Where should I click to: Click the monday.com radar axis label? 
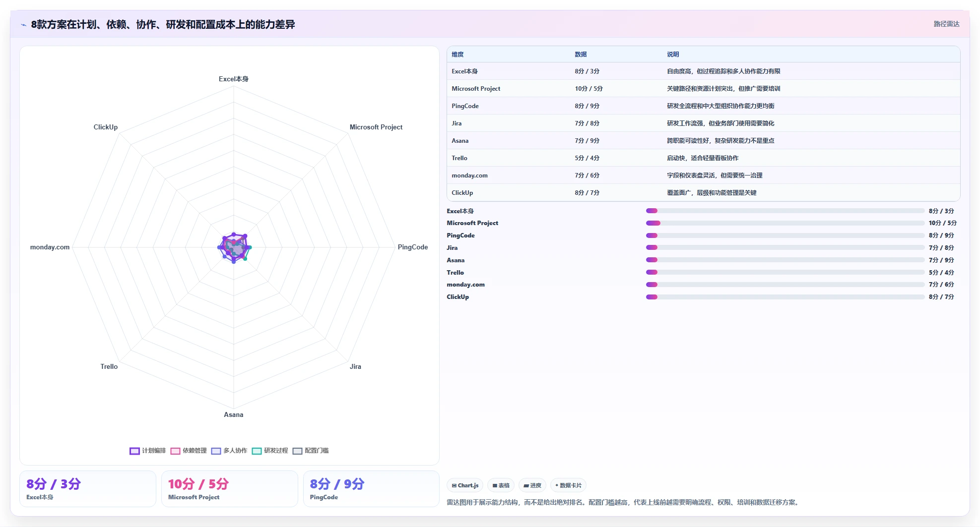50,247
